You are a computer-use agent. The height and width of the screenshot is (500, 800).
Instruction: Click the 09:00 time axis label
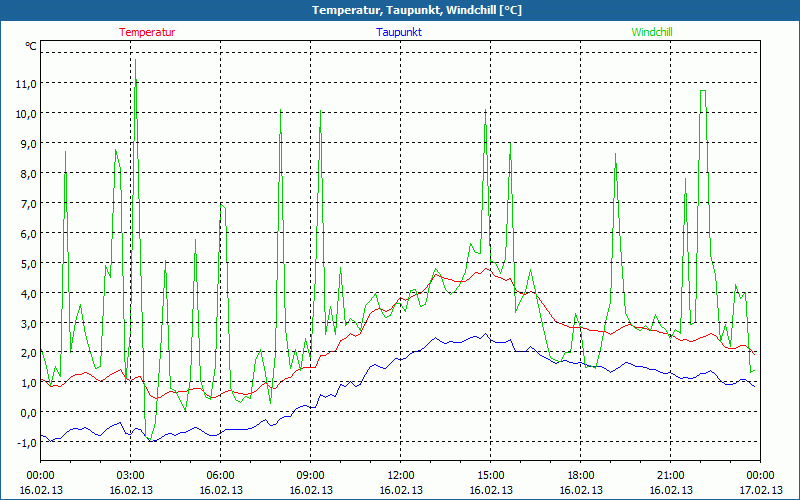pos(311,476)
